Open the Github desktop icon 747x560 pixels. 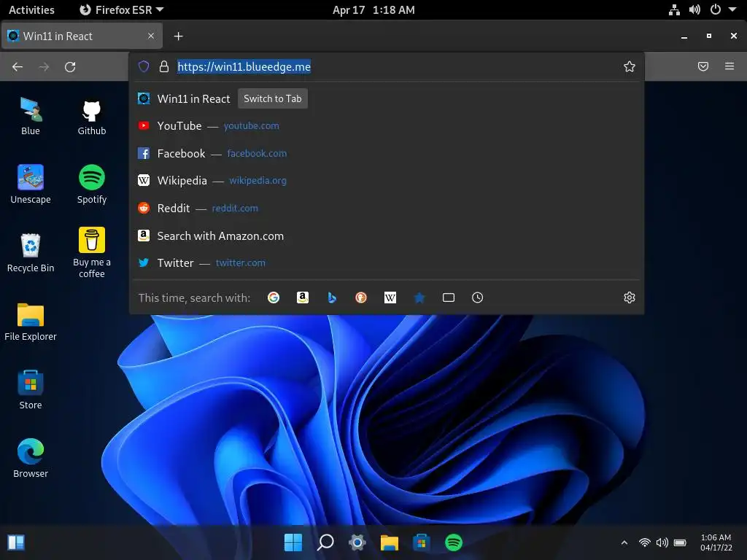(x=91, y=116)
